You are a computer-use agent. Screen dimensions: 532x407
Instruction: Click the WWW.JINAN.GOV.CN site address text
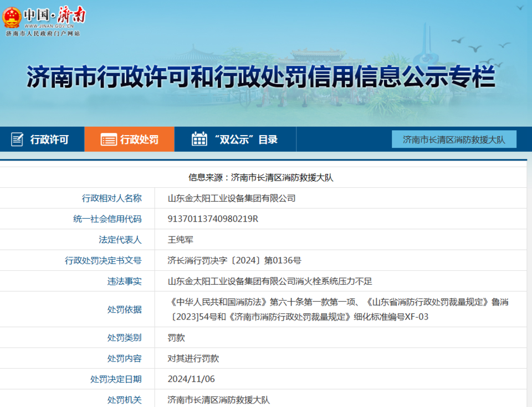pyautogui.click(x=49, y=26)
